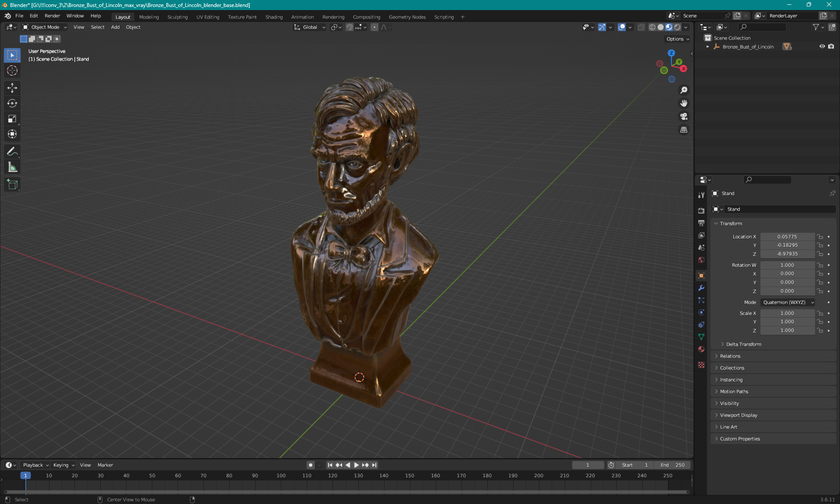Switch to the Sculpting workspace tab
This screenshot has height=504, width=840.
[x=178, y=17]
